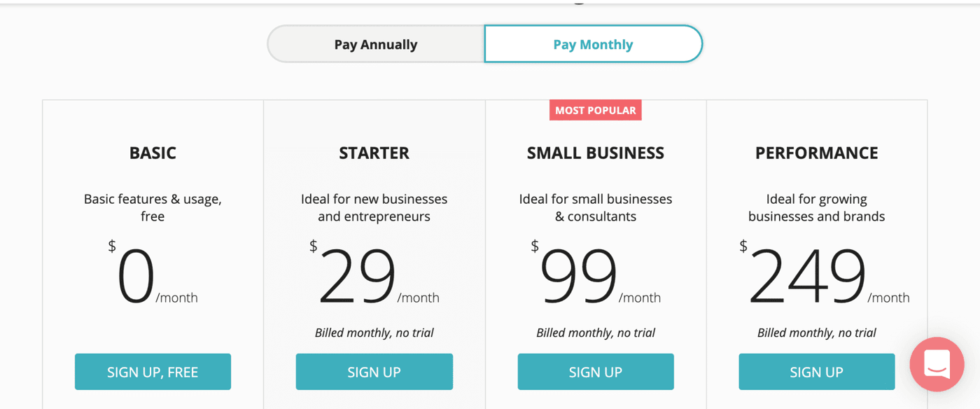Click "Basic features & usage, free" description
The image size is (980, 409).
pos(153,207)
